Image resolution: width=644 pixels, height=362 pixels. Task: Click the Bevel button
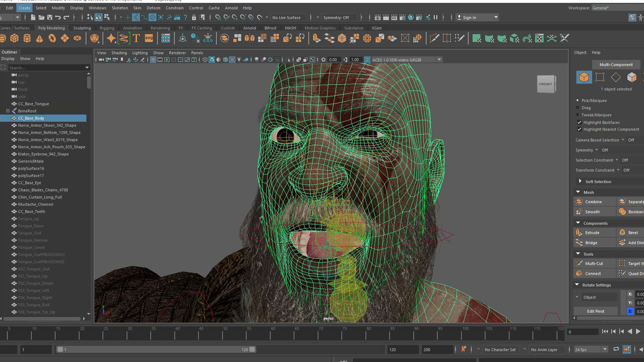click(631, 233)
